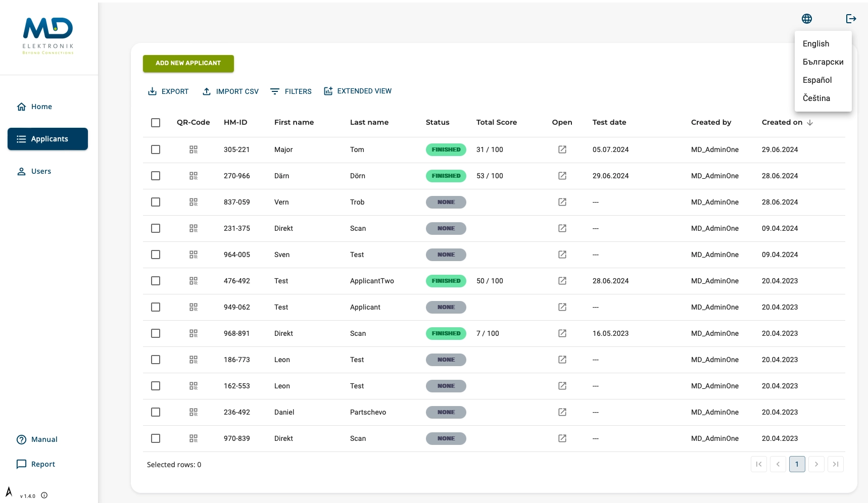The image size is (868, 503).
Task: Open applicant Daniel Partschevo details
Action: coord(562,412)
